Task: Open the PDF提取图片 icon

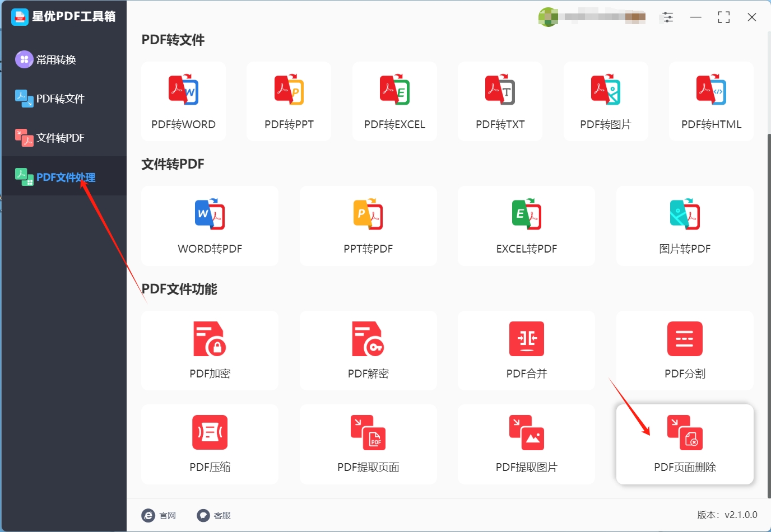Action: point(527,432)
